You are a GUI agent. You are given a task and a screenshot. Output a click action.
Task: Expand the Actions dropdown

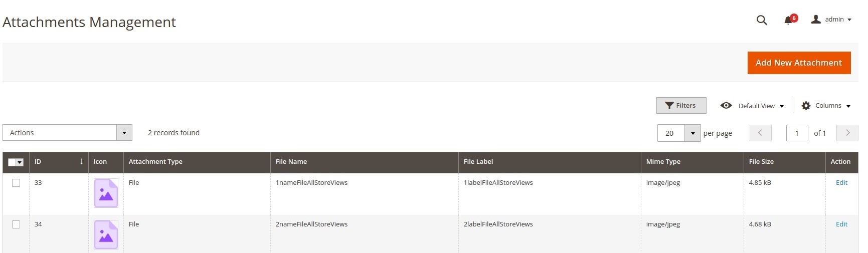click(67, 133)
